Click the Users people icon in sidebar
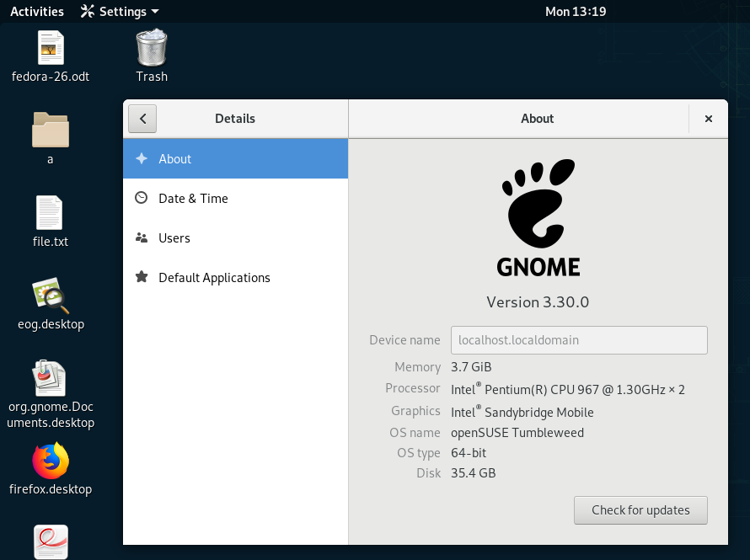Viewport: 750px width, 560px height. click(141, 237)
